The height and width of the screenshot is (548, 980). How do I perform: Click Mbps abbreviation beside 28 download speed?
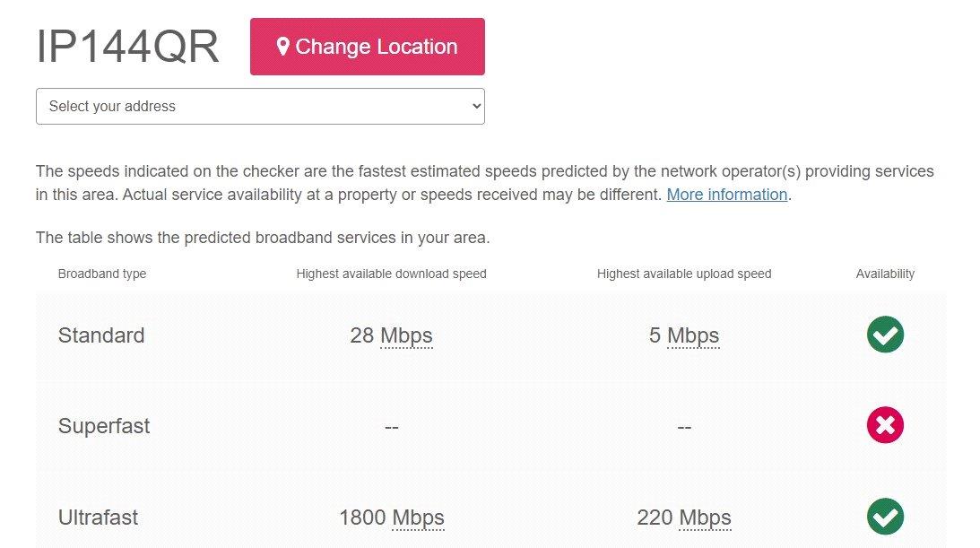click(406, 335)
